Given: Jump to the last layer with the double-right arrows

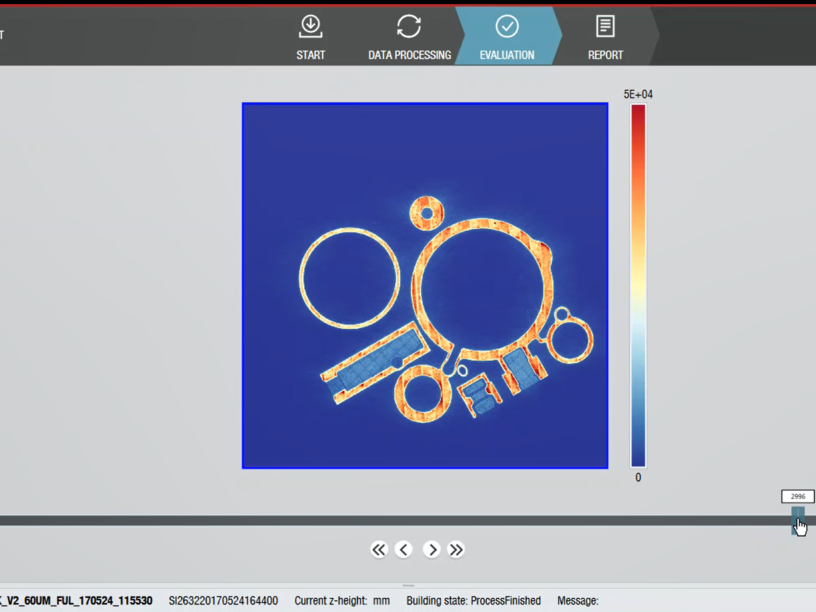Looking at the screenshot, I should (x=456, y=549).
